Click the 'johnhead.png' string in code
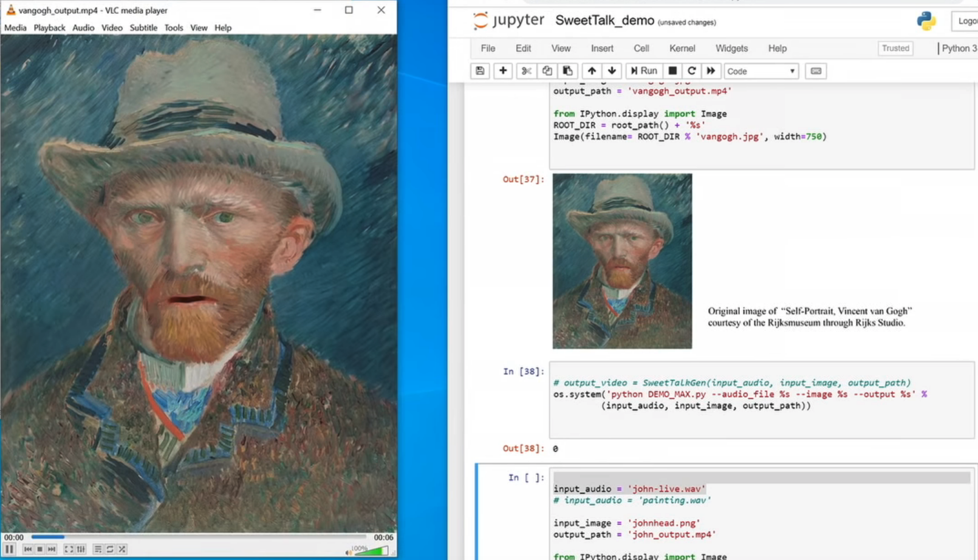Screen dimensions: 978x560 (x=664, y=523)
